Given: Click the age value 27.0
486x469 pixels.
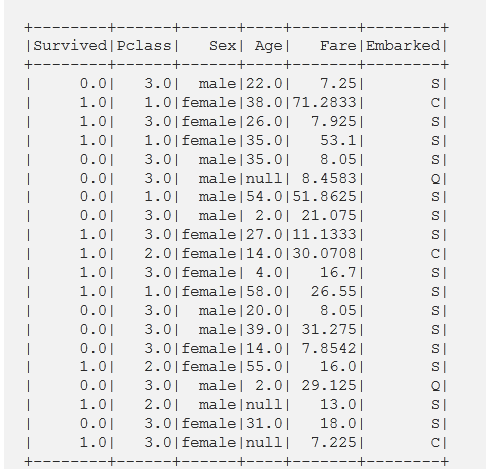Looking at the screenshot, I should tap(264, 234).
